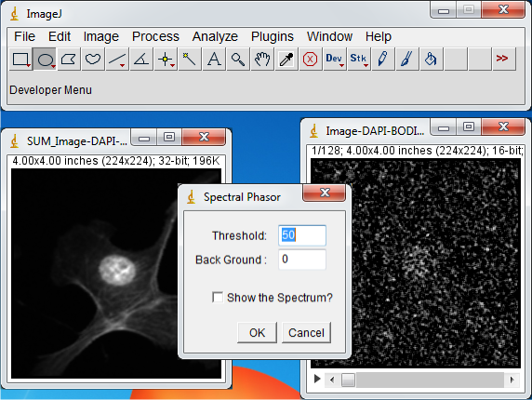
Task: Play the stack animation
Action: (317, 379)
